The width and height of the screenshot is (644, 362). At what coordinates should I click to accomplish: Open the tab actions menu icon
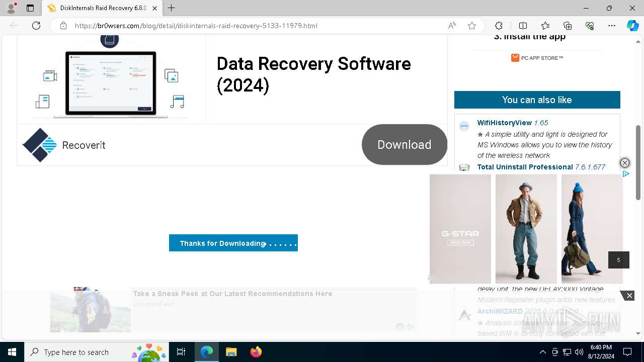[30, 8]
